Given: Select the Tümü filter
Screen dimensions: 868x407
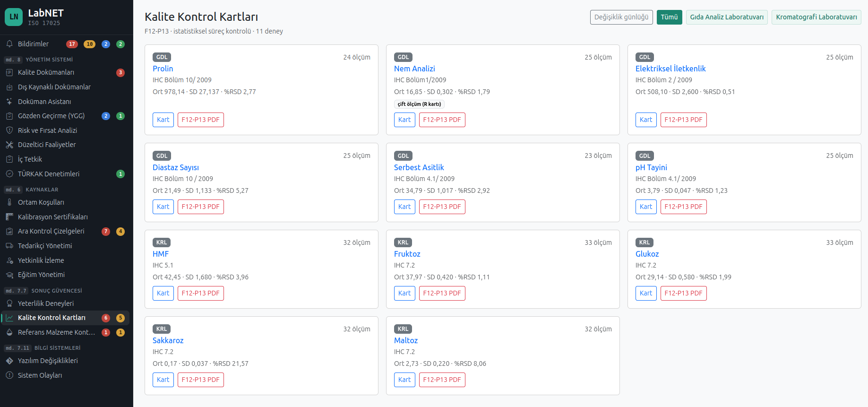Looking at the screenshot, I should [x=669, y=17].
